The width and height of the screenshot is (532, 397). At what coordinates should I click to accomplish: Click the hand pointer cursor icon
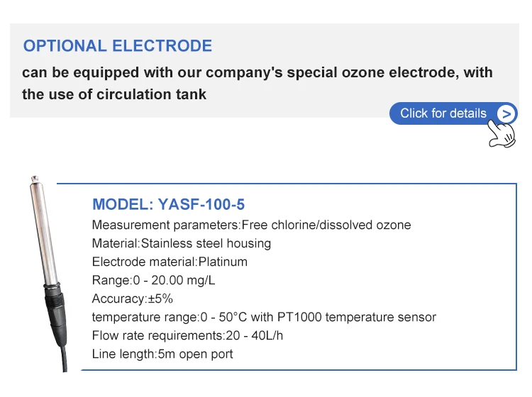click(x=503, y=133)
